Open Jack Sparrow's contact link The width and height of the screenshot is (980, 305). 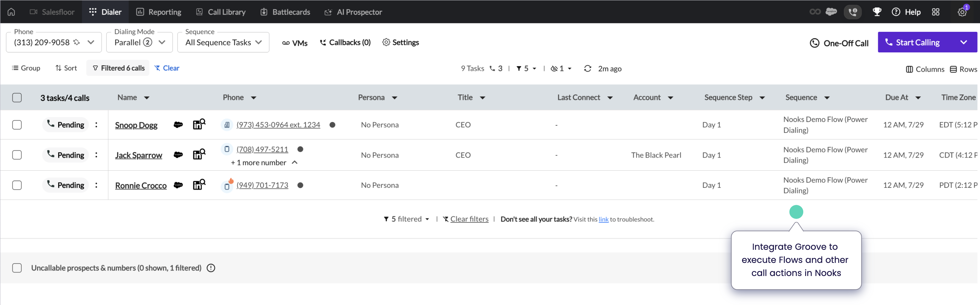(138, 155)
